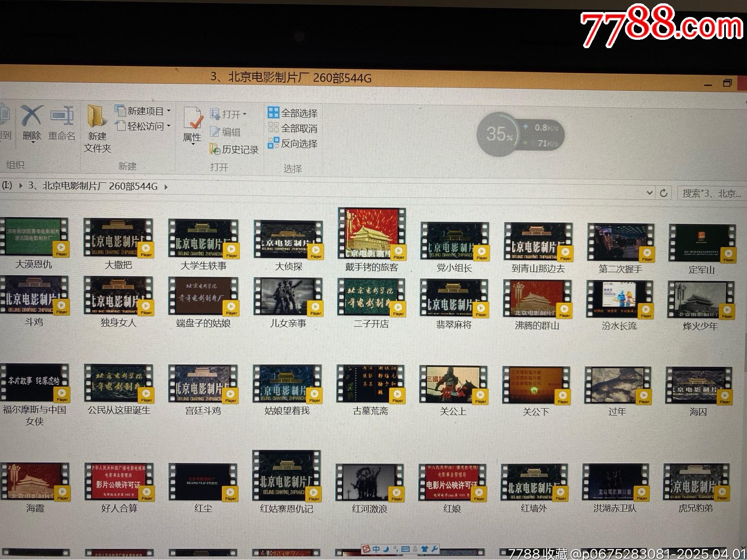Viewport: 747px width, 560px height.
Task: Select the video file 古墓荒斋
Action: [371, 391]
